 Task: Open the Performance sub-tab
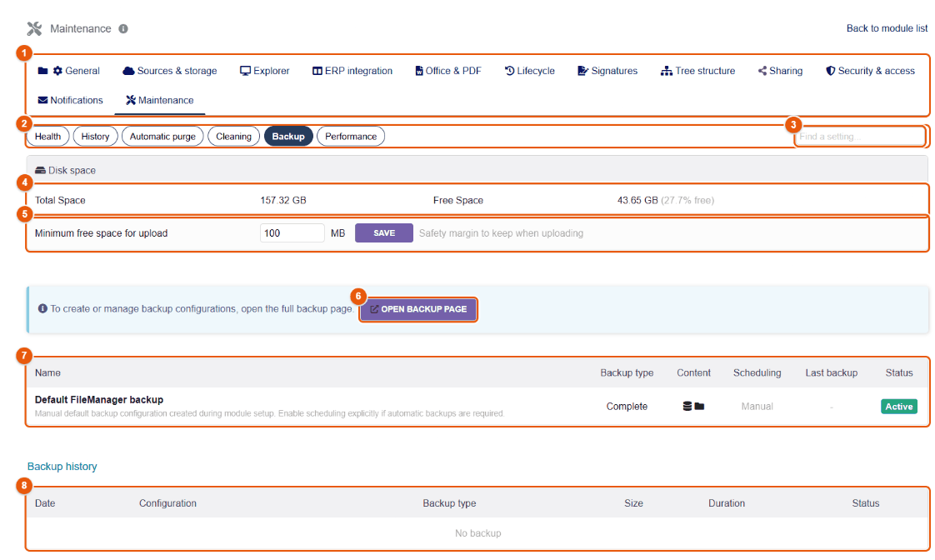(351, 137)
